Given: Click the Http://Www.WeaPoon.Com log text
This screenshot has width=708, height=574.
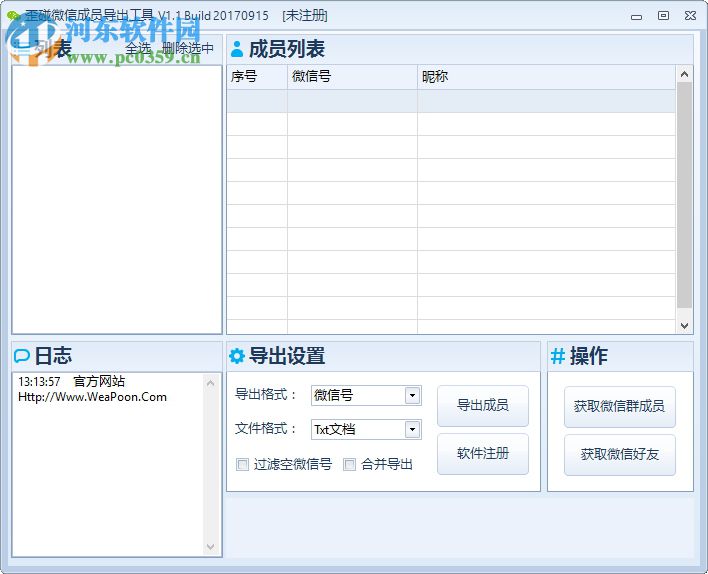Looking at the screenshot, I should [93, 397].
